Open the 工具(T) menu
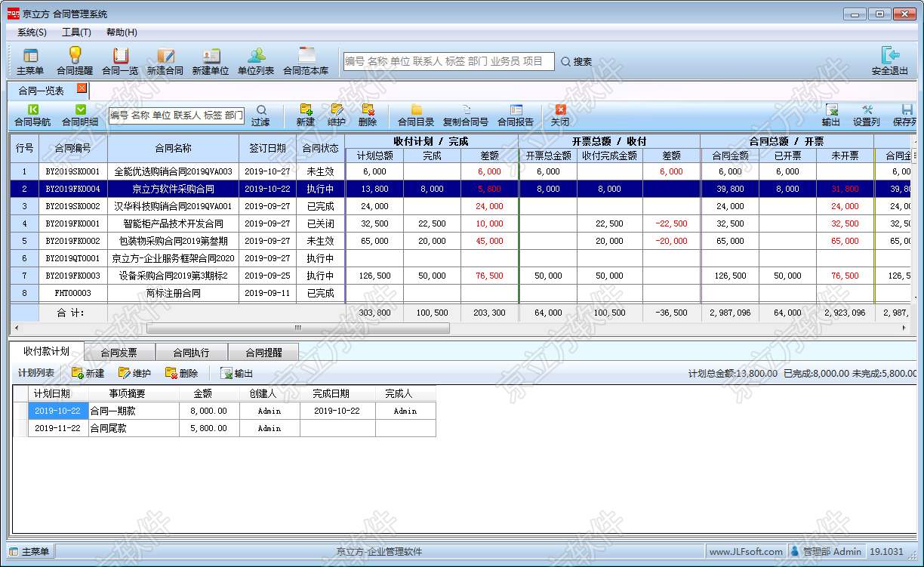The image size is (924, 567). click(x=76, y=32)
